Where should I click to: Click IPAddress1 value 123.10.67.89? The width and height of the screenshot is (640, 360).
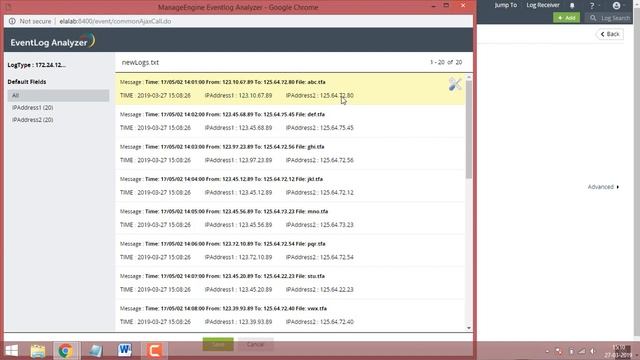(255, 96)
